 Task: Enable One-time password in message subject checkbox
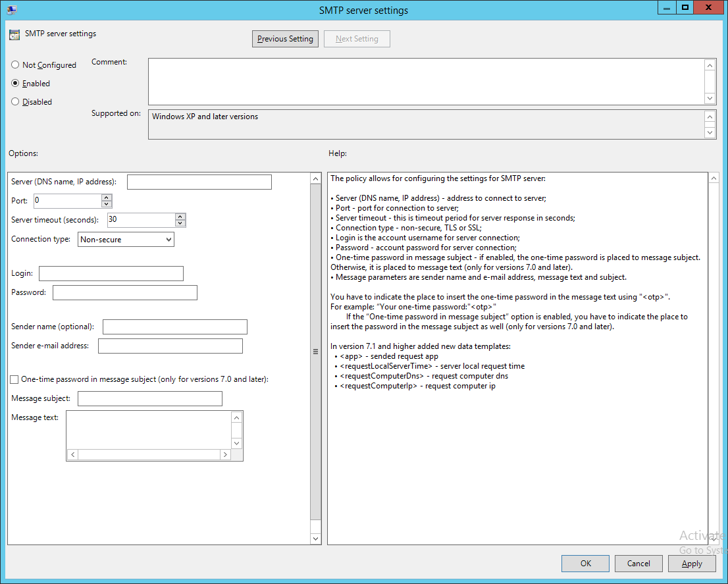14,379
